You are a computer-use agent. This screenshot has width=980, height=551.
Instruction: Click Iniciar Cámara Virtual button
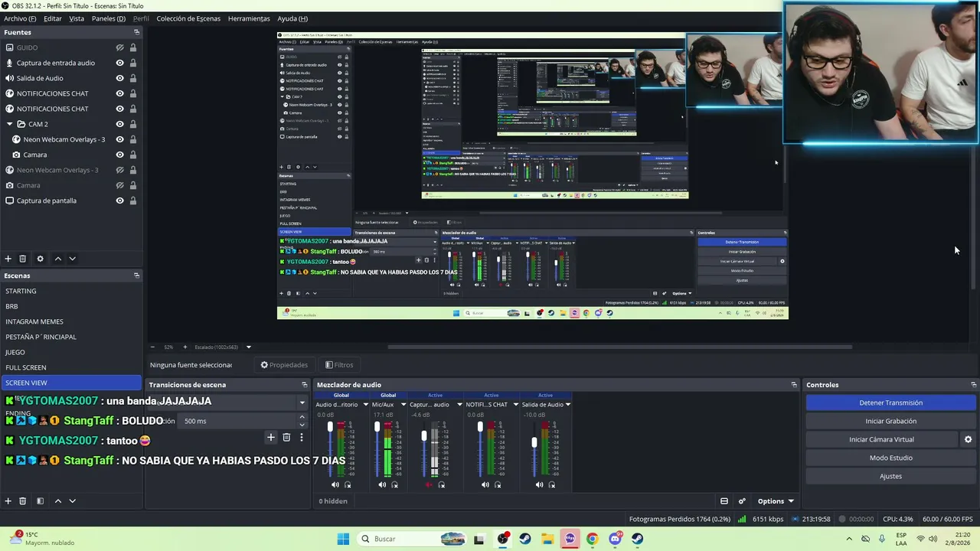tap(881, 439)
